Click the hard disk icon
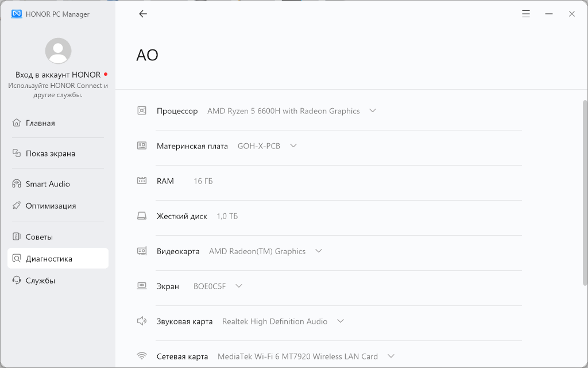This screenshot has height=368, width=588. (142, 216)
